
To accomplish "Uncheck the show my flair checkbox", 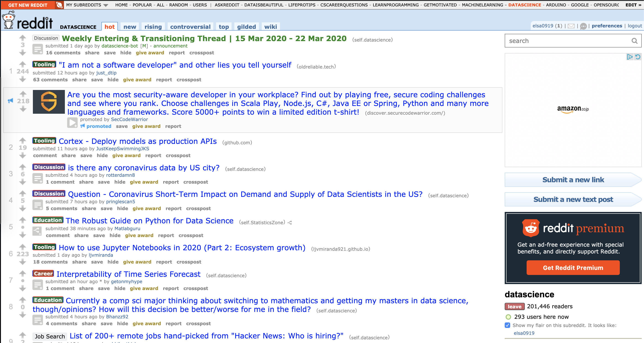I will pos(507,325).
